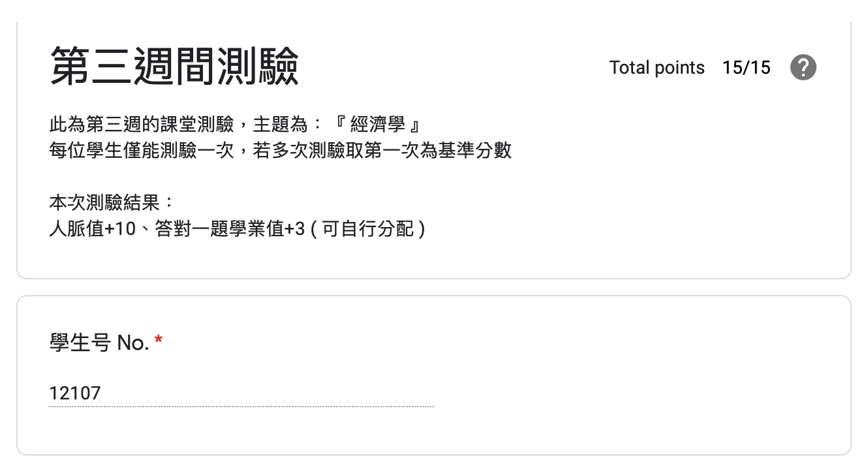868x466 pixels.
Task: Click the gap between the two cards
Action: pos(434,288)
